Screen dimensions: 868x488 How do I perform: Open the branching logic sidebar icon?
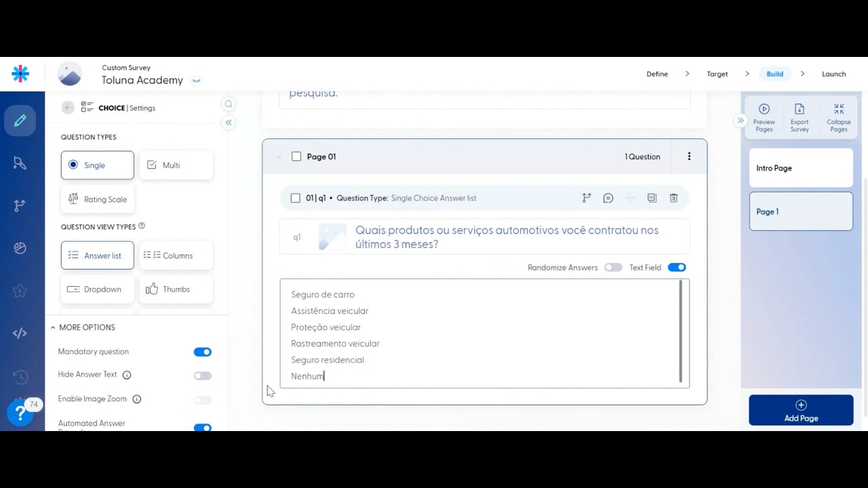point(20,205)
